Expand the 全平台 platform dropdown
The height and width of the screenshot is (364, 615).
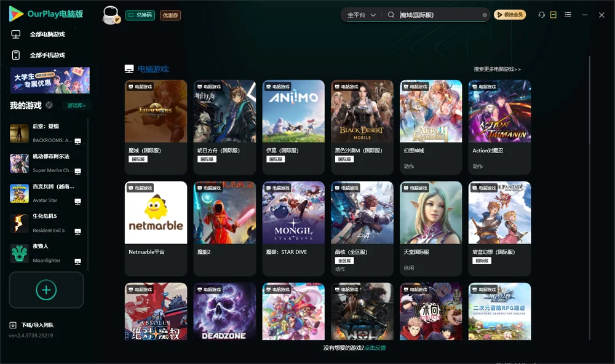click(361, 15)
